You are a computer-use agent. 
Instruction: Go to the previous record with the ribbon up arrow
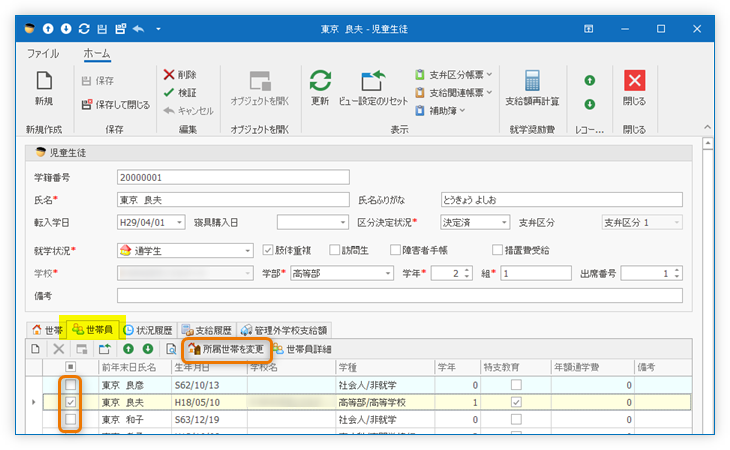(589, 81)
